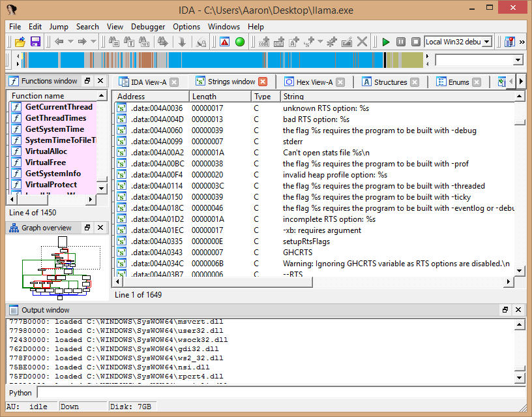
Task: Switch to the Structures tab
Action: tap(391, 82)
